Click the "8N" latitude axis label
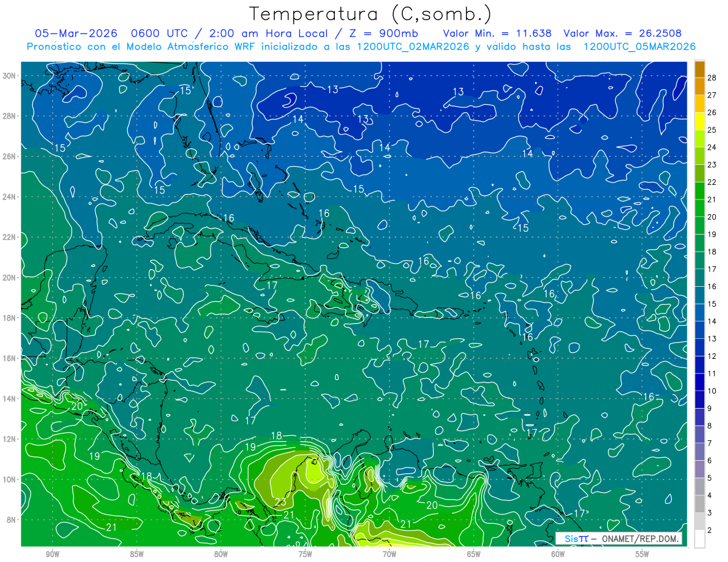Viewport: 728px width, 562px height. pyautogui.click(x=12, y=520)
